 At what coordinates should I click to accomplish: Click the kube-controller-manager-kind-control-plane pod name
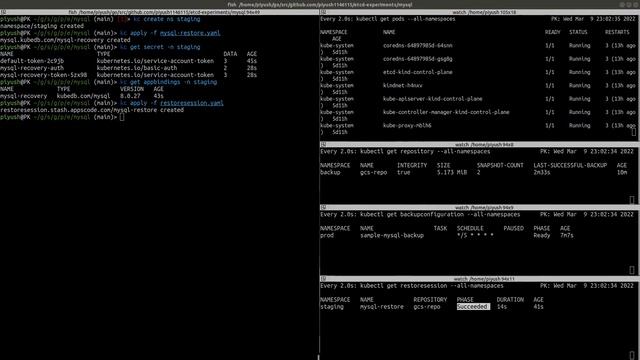(446, 112)
